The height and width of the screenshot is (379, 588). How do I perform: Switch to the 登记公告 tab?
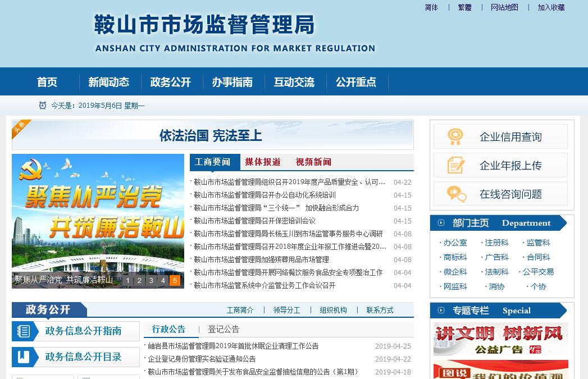(x=224, y=329)
